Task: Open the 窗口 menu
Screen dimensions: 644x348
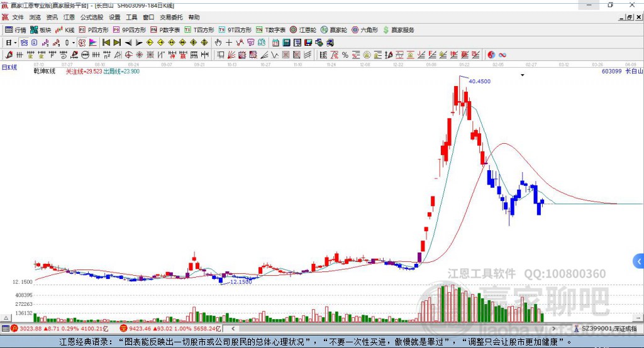Action: coord(148,17)
